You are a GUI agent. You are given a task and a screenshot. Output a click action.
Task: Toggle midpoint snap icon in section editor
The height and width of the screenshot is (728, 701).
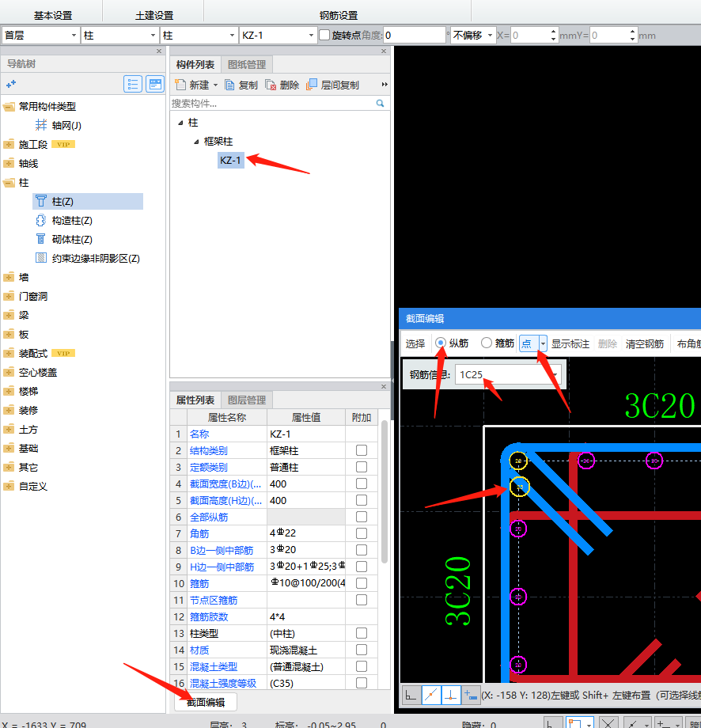[x=431, y=695]
